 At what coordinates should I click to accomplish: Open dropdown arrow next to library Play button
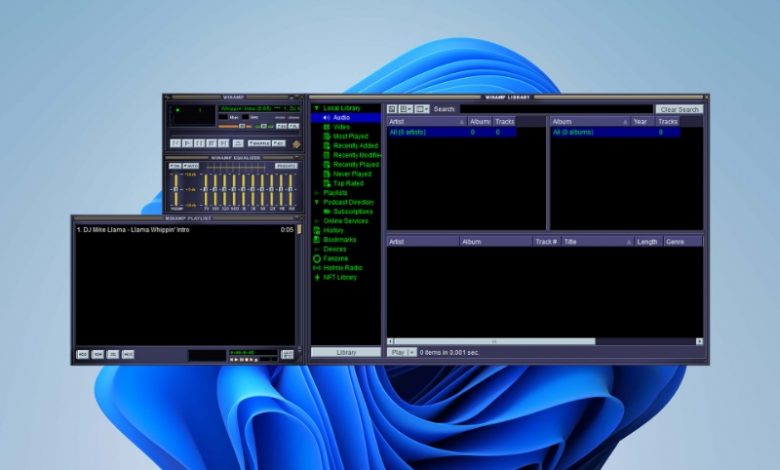pyautogui.click(x=412, y=352)
